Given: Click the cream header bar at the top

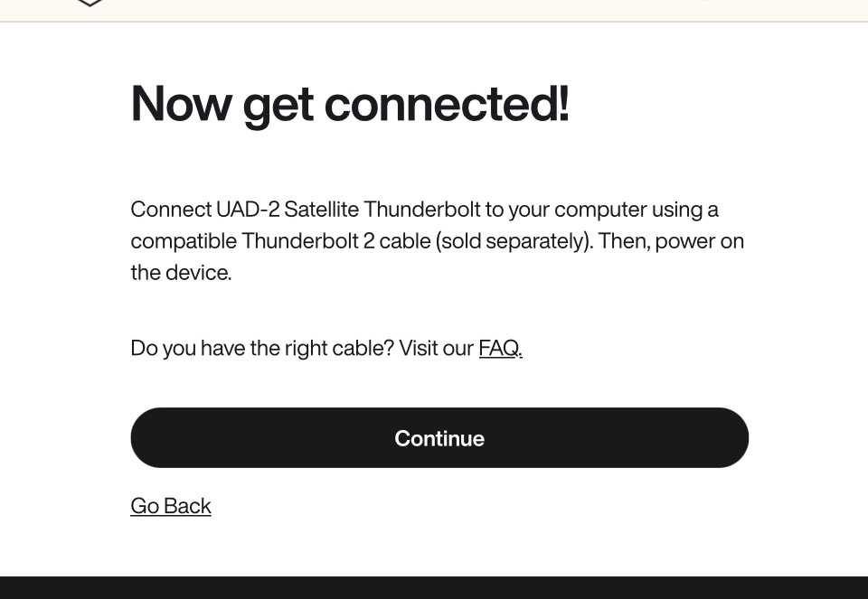Looking at the screenshot, I should (x=434, y=9).
